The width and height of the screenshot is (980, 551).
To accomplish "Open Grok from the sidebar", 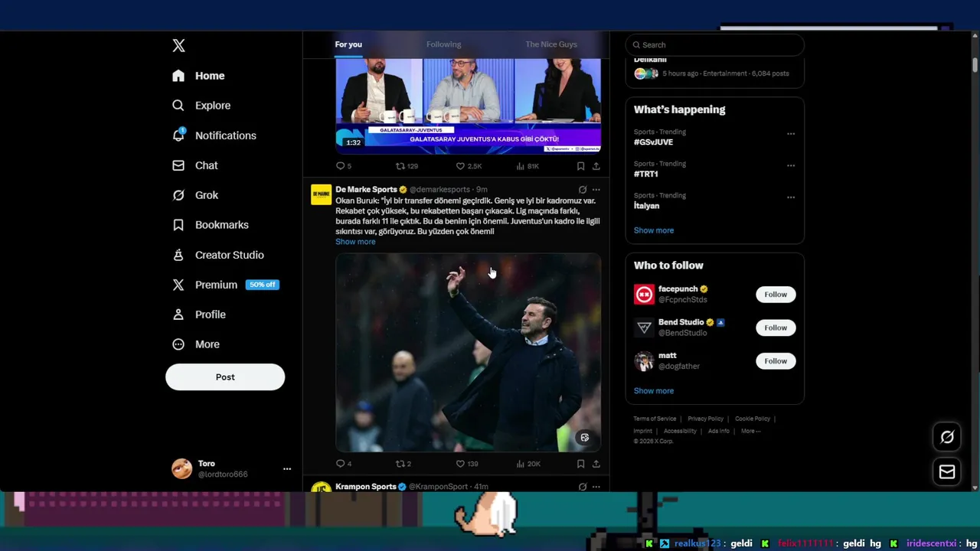I will click(196, 195).
